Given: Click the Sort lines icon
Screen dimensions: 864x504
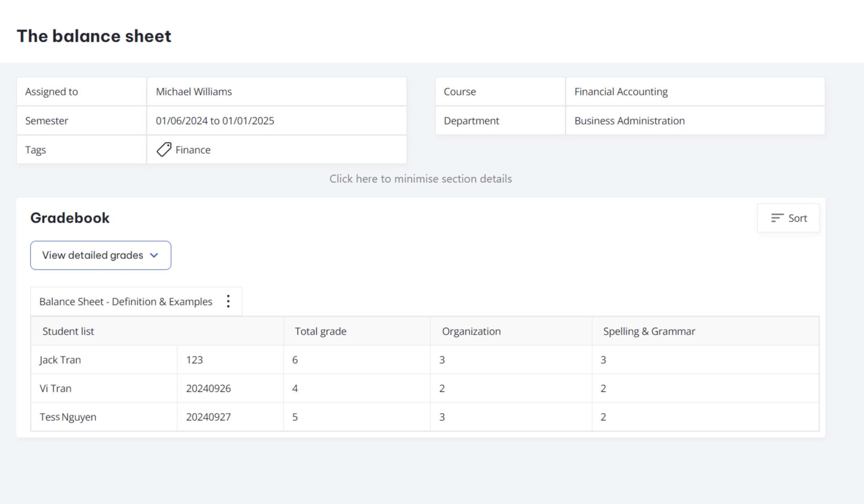Looking at the screenshot, I should 777,218.
